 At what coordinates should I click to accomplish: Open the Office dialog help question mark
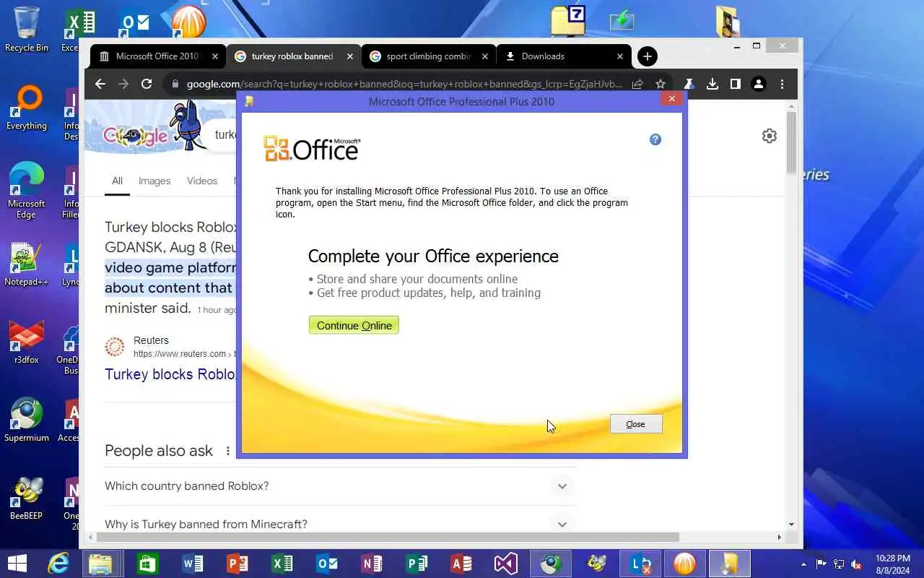pos(655,139)
